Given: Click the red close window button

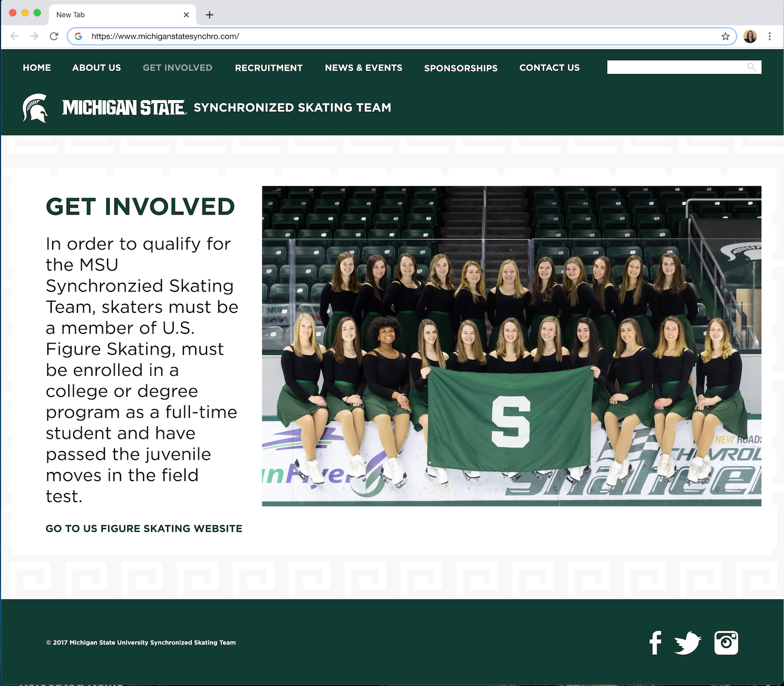Looking at the screenshot, I should coord(13,13).
